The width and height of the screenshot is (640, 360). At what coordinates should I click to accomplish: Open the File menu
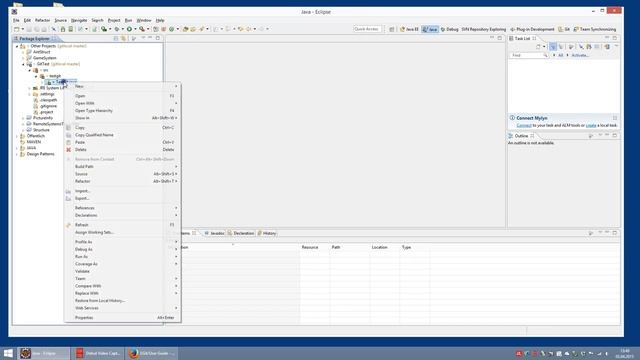pos(16,20)
